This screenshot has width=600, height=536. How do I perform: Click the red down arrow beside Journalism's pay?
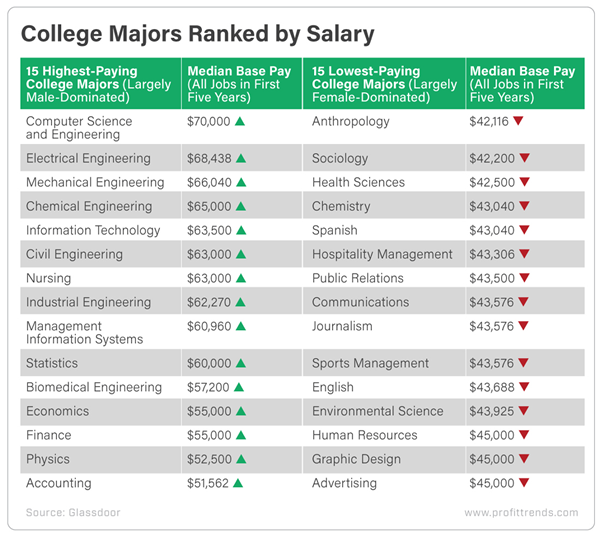click(523, 326)
